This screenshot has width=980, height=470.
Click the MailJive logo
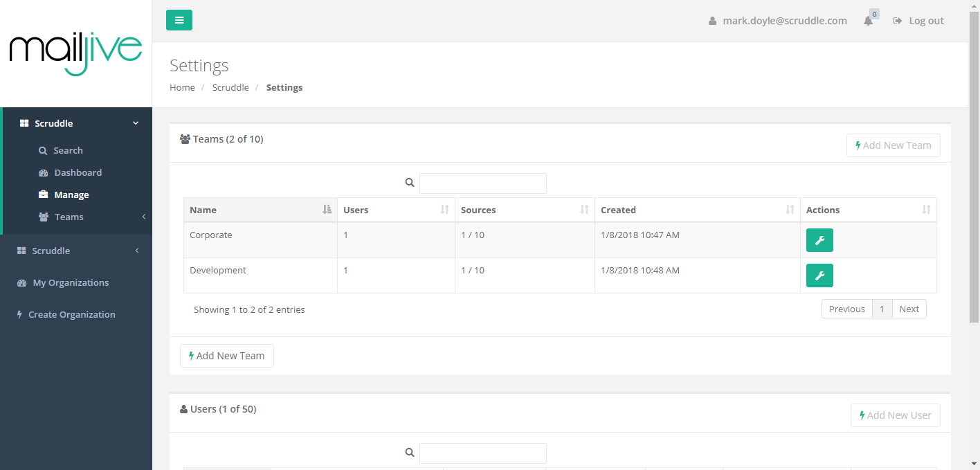coord(75,53)
